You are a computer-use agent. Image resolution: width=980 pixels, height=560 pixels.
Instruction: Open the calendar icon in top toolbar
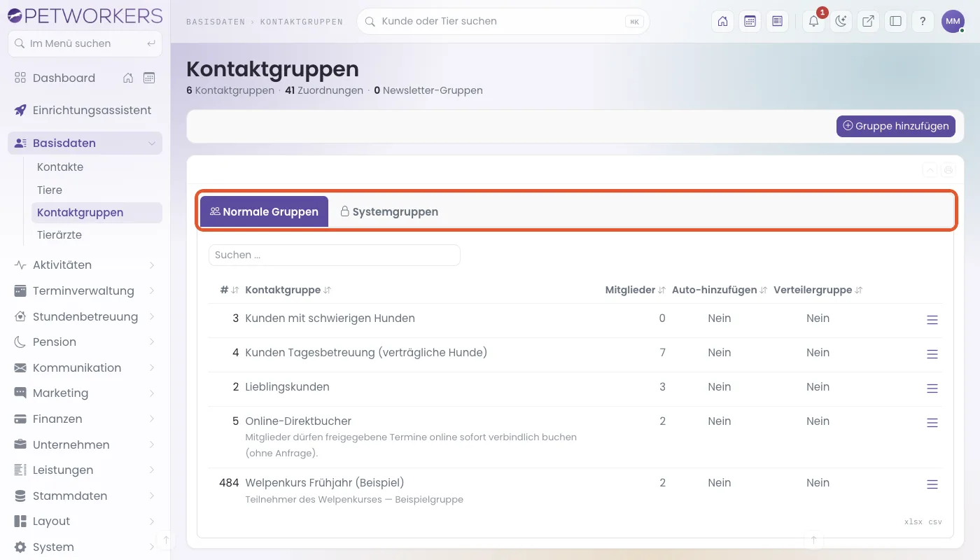(x=750, y=22)
